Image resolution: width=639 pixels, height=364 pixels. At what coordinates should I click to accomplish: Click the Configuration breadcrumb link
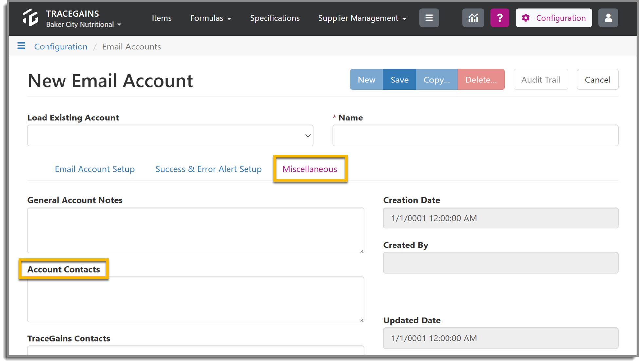click(x=61, y=46)
